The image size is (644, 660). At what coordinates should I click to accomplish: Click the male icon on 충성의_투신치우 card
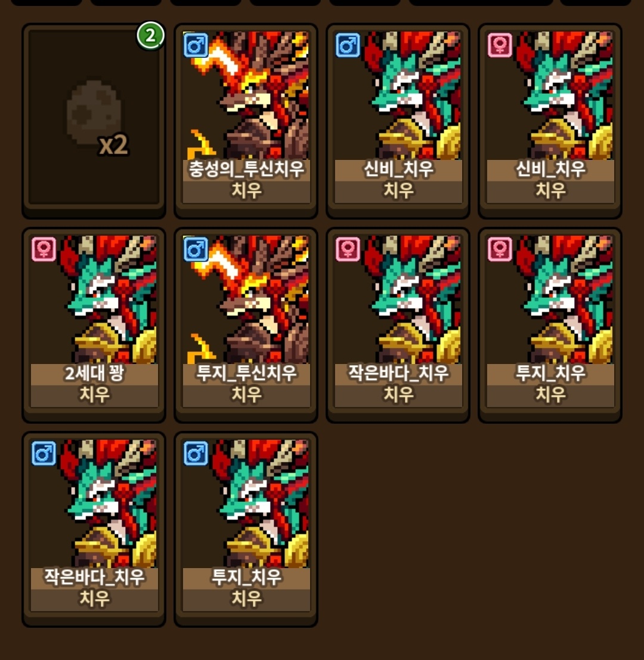(x=196, y=45)
